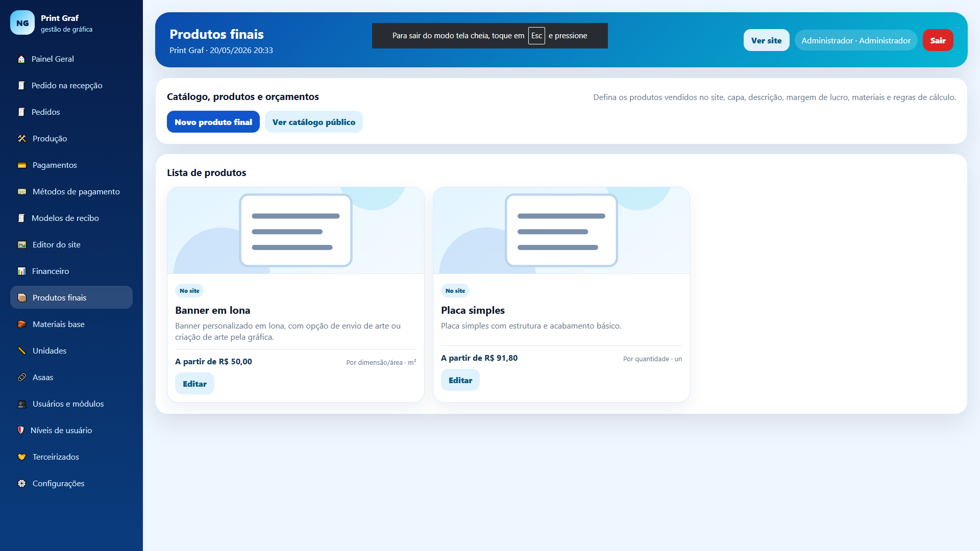Click the document icon beside Pedidos
The image size is (980, 551).
click(x=21, y=112)
